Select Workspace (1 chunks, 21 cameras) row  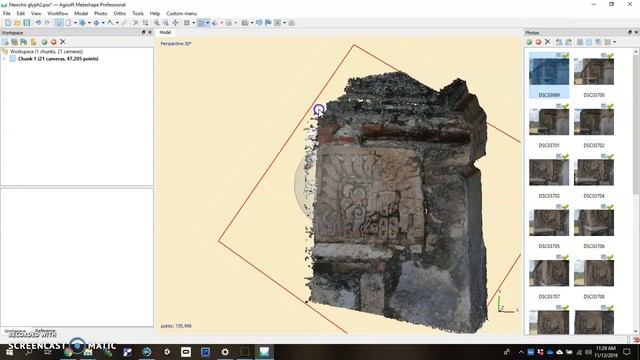pyautogui.click(x=46, y=51)
